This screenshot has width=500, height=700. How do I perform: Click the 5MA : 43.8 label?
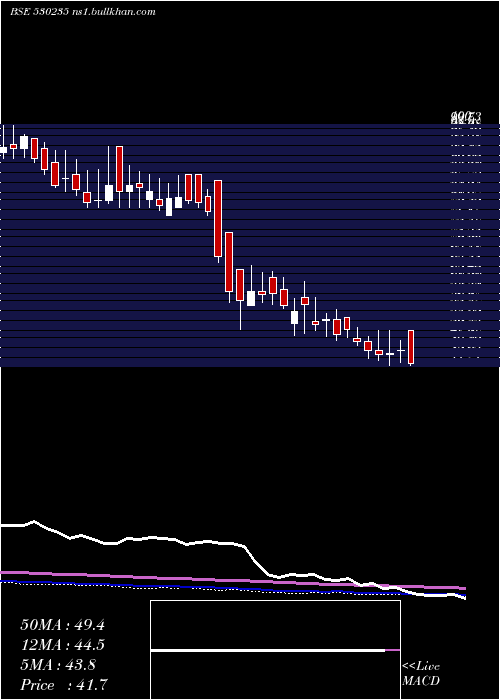(58, 665)
